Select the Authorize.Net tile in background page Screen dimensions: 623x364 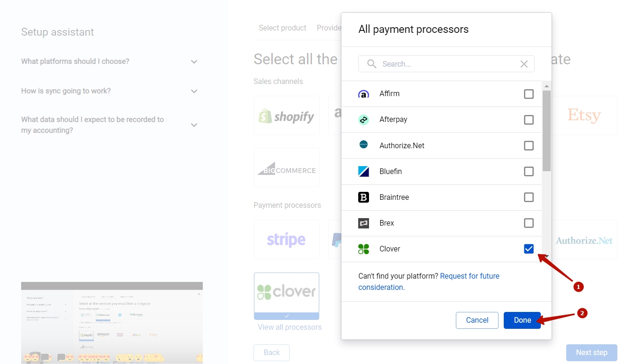tap(585, 239)
